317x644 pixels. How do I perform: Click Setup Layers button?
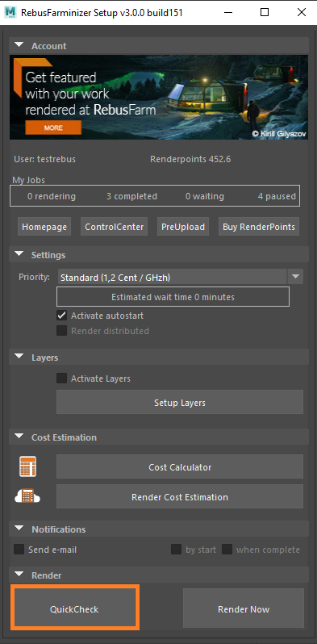tap(180, 402)
